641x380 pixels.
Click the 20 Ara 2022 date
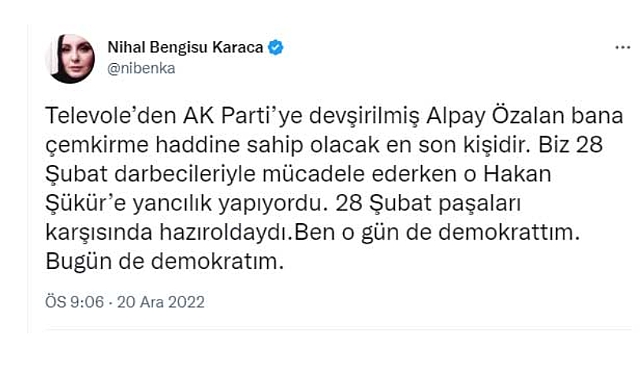(161, 302)
